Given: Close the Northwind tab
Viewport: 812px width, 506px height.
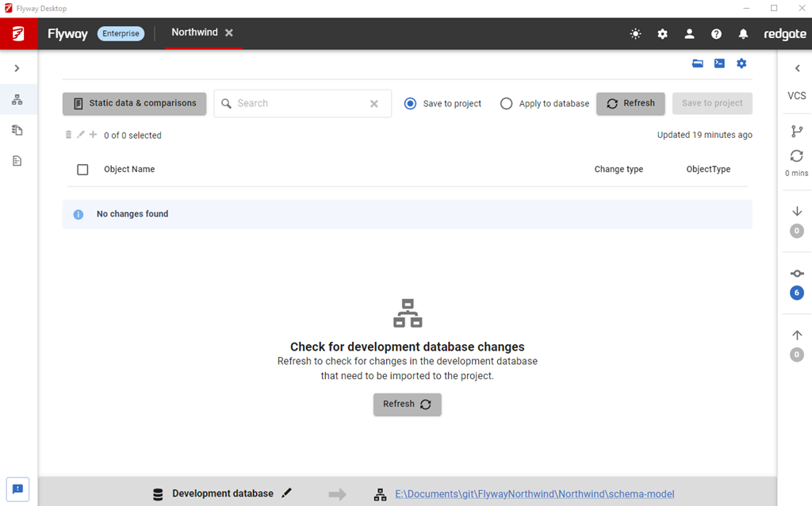Looking at the screenshot, I should tap(229, 33).
